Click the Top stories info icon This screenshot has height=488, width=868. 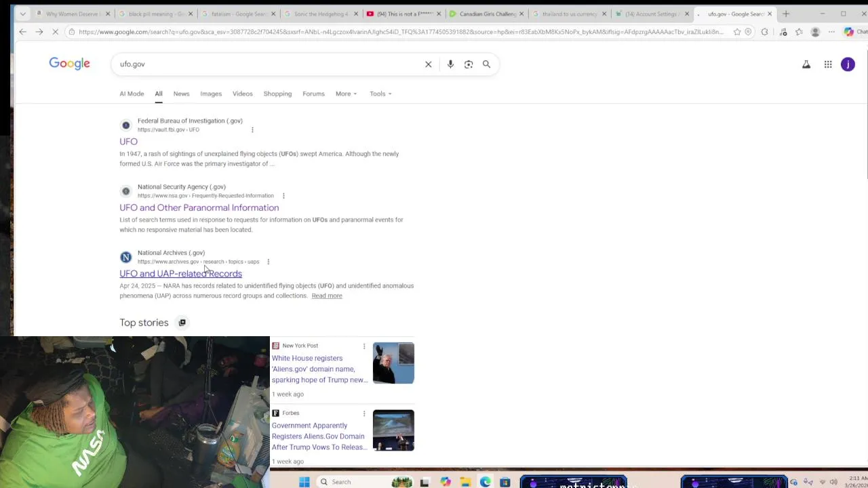tap(182, 323)
